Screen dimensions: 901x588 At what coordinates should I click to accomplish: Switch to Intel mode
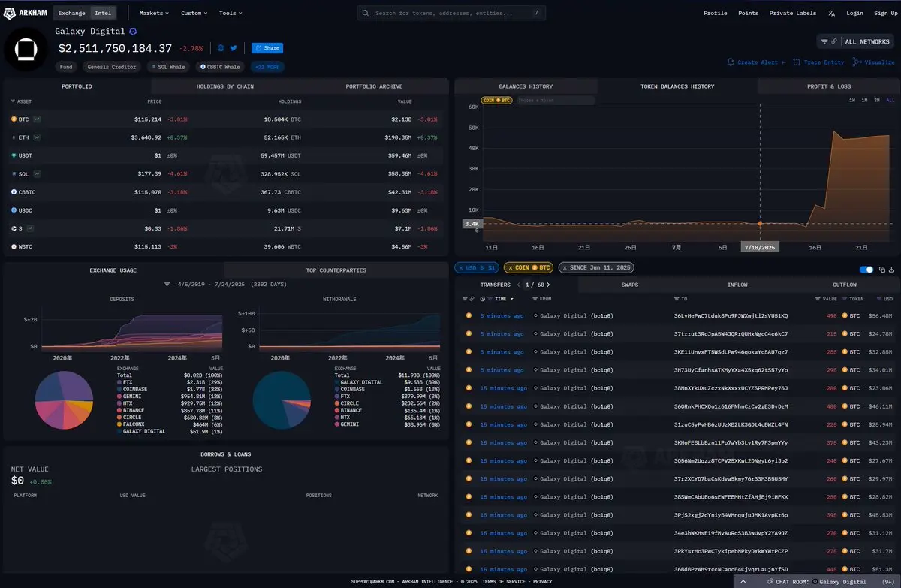point(101,13)
